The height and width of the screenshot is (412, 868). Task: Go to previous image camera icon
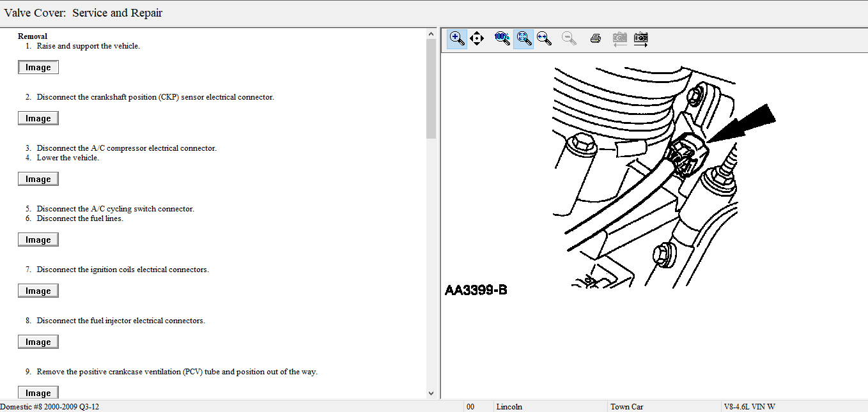point(619,38)
